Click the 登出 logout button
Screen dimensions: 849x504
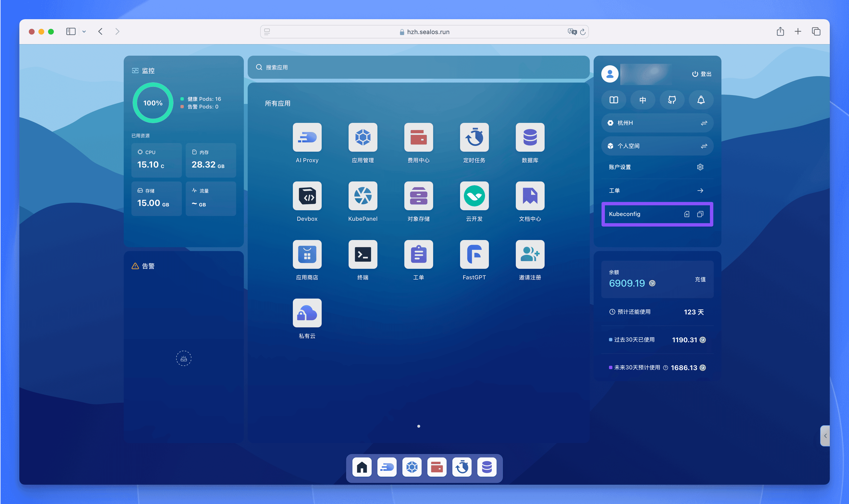(x=701, y=74)
